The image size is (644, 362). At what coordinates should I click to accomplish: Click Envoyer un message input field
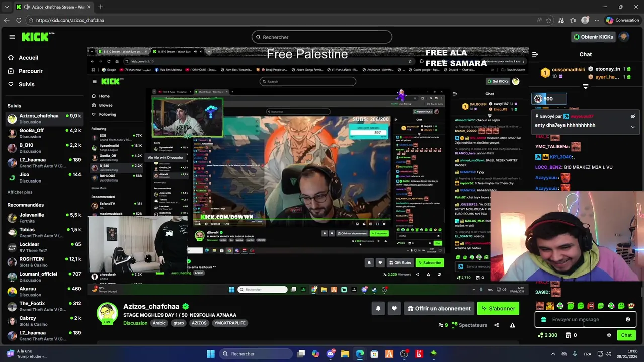586,320
